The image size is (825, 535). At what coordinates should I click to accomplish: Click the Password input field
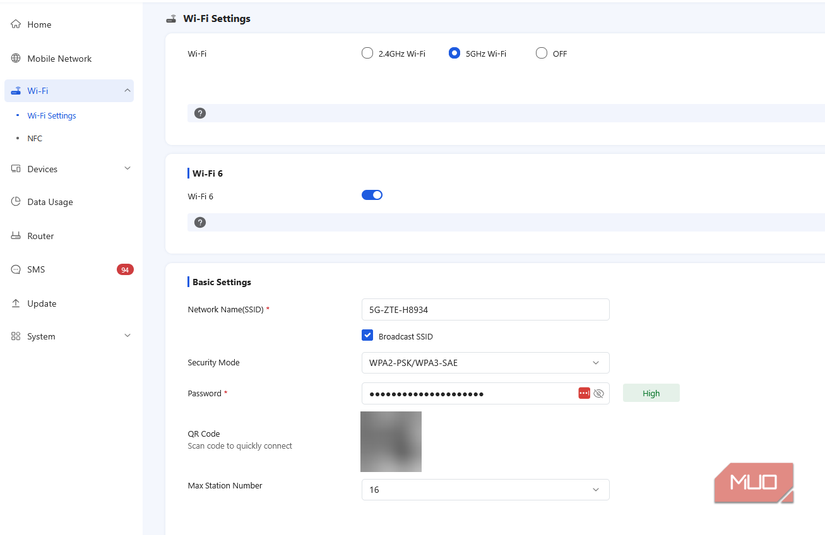click(x=485, y=393)
